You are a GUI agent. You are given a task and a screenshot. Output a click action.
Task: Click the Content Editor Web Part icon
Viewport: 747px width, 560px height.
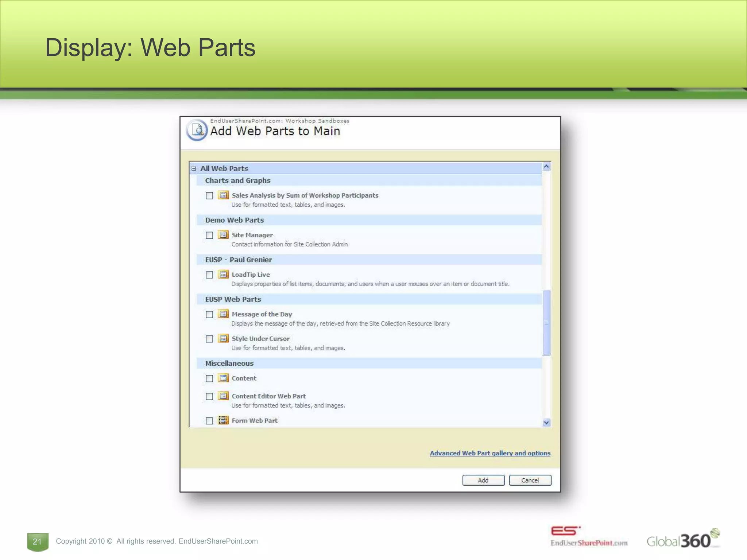223,396
